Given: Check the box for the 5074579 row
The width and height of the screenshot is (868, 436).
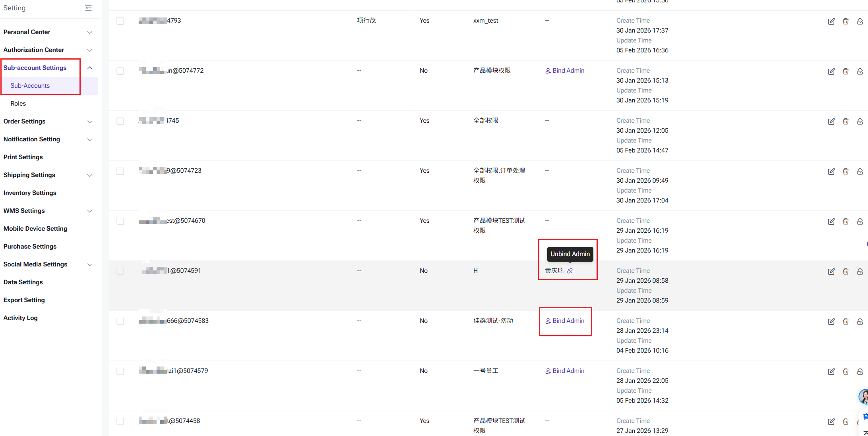Looking at the screenshot, I should coord(120,371).
